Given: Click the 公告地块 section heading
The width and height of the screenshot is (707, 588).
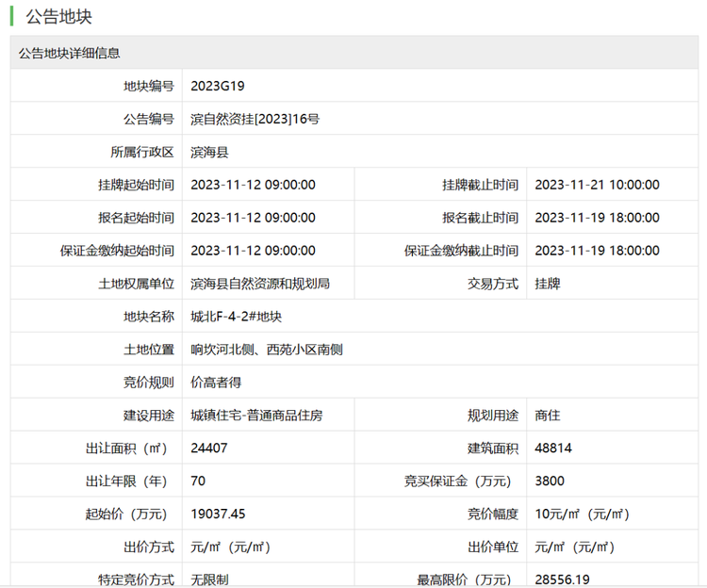Looking at the screenshot, I should (58, 17).
